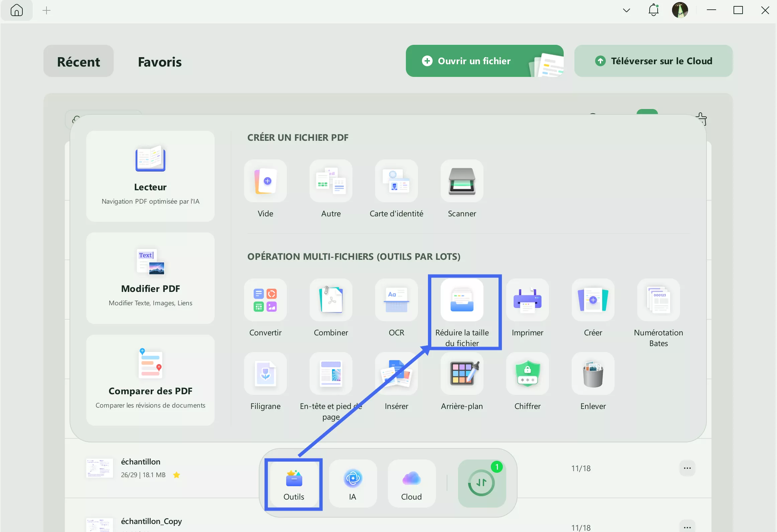This screenshot has height=532, width=777.
Task: Select the Récent tab
Action: (79, 62)
